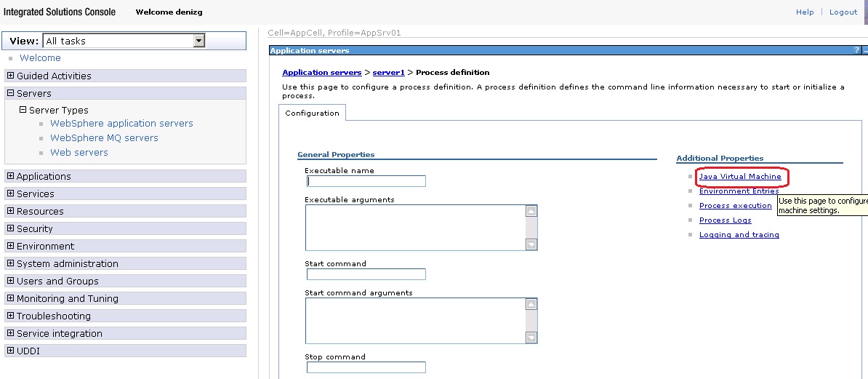Click the Logout link in header

click(843, 12)
